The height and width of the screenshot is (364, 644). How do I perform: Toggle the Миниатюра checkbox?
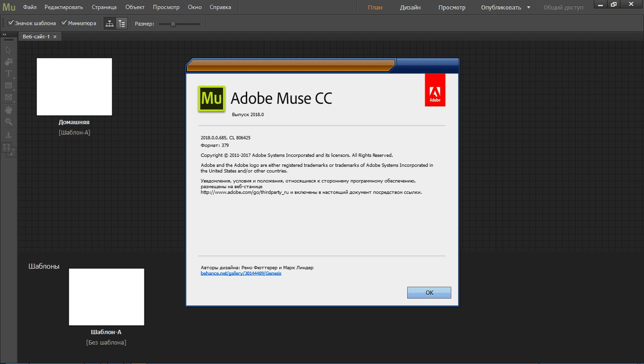pyautogui.click(x=64, y=23)
